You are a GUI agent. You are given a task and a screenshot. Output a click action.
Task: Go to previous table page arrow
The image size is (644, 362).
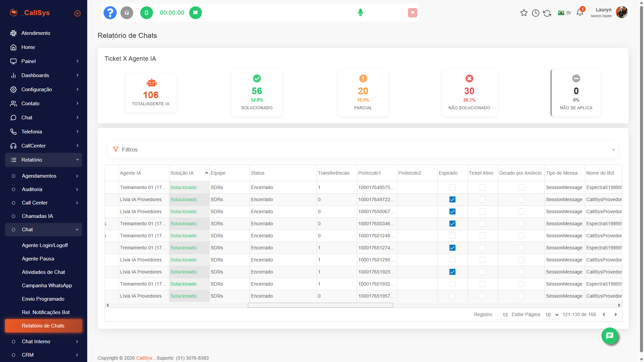tap(604, 314)
